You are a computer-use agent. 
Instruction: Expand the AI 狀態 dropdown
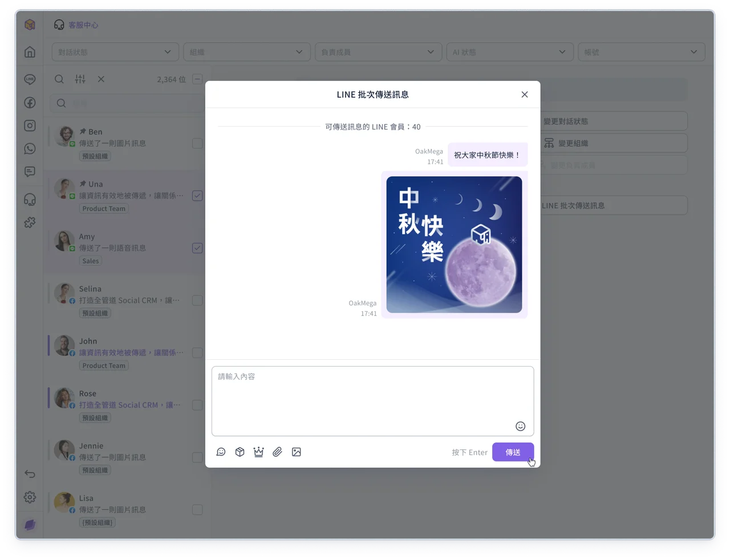510,52
